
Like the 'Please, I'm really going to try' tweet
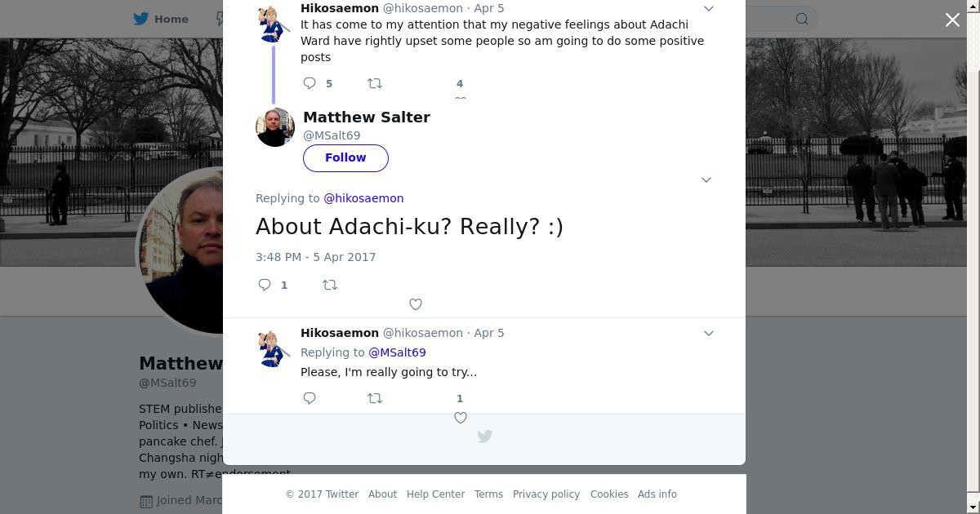[x=461, y=418]
